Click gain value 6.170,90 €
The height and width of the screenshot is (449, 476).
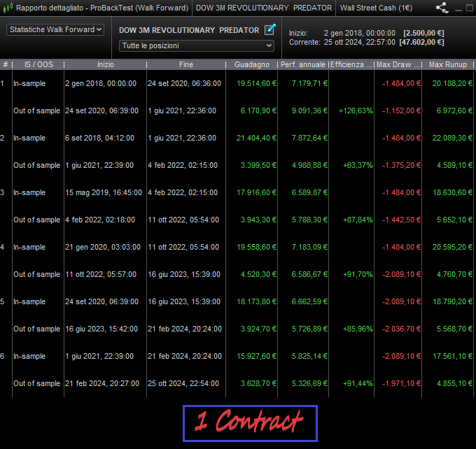[x=258, y=111]
